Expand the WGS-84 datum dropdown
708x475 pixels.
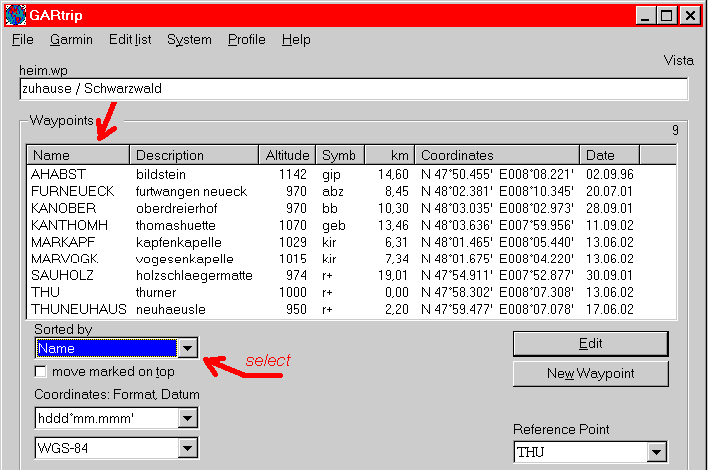pyautogui.click(x=188, y=448)
